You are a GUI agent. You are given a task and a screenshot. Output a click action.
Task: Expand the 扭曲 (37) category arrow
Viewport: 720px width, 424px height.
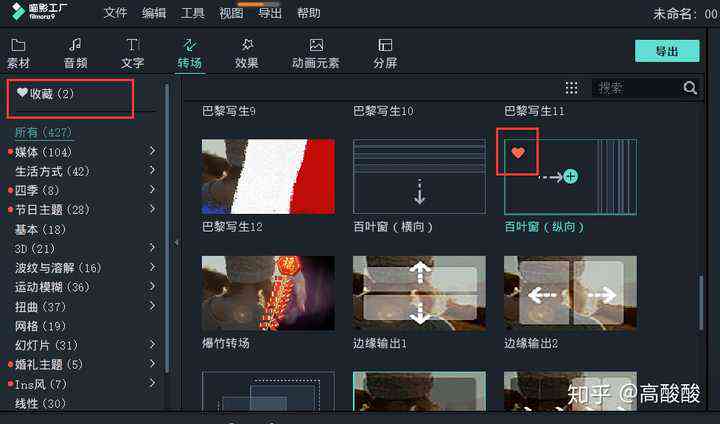click(152, 305)
